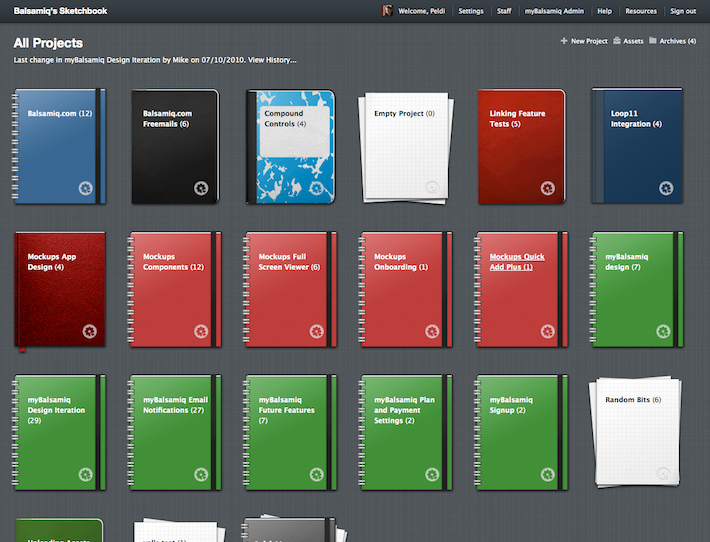Viewport: 710px width, 542px height.
Task: Open the Assets link
Action: click(x=633, y=41)
